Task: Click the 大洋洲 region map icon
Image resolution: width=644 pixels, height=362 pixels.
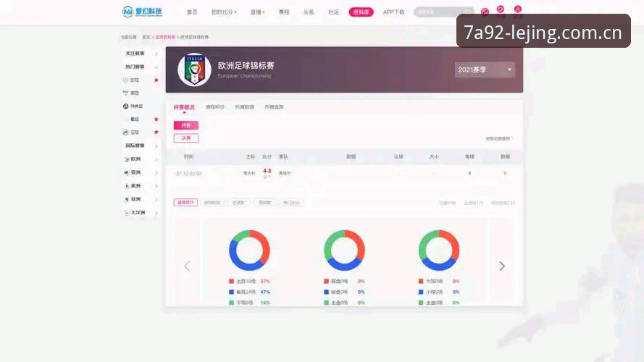Action: click(127, 213)
